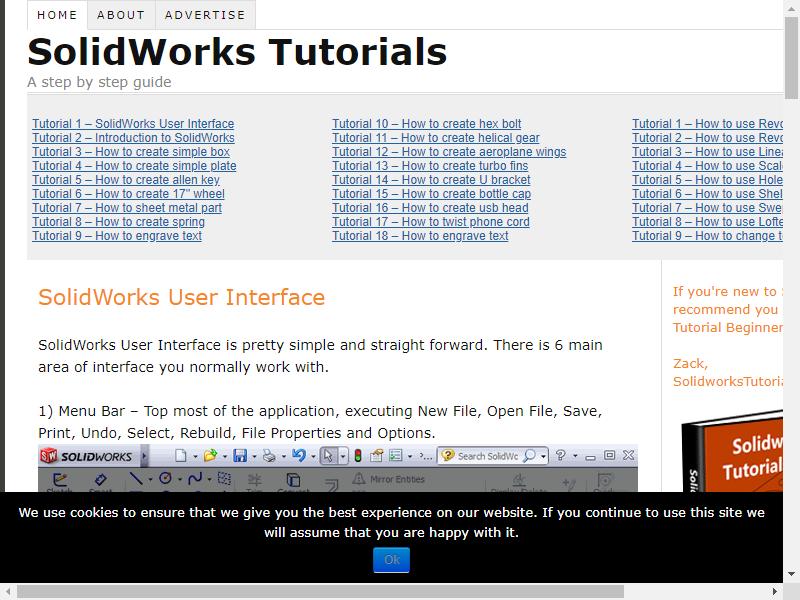Open Tutorial 6 – How to create 17" wheel
Image resolution: width=800 pixels, height=600 pixels.
pyautogui.click(x=128, y=194)
